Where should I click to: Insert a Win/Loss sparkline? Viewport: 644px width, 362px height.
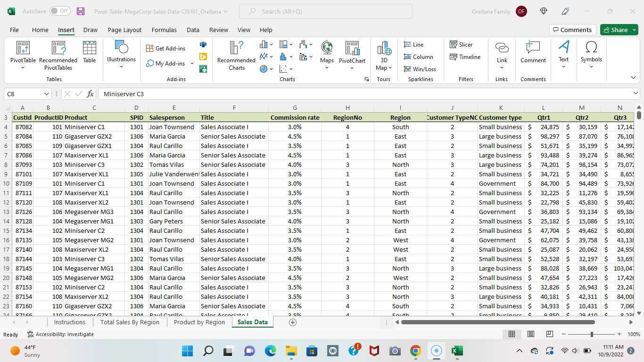coord(420,69)
